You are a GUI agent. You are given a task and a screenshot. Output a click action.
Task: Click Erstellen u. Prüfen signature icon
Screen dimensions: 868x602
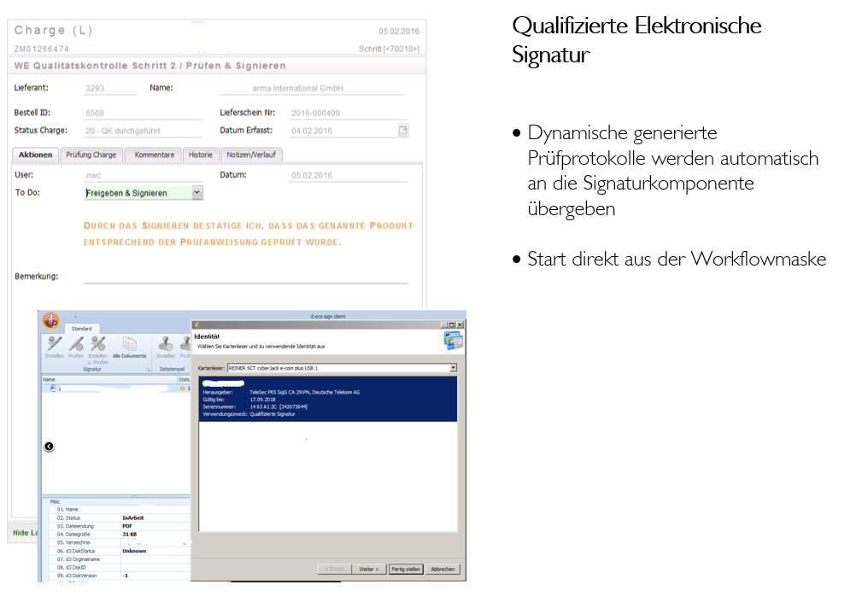[98, 343]
